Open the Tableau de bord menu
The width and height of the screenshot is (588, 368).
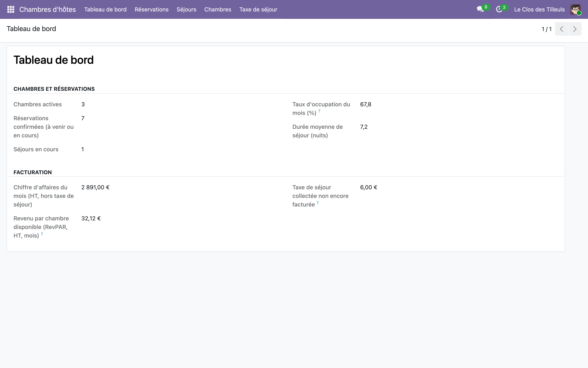(x=105, y=9)
